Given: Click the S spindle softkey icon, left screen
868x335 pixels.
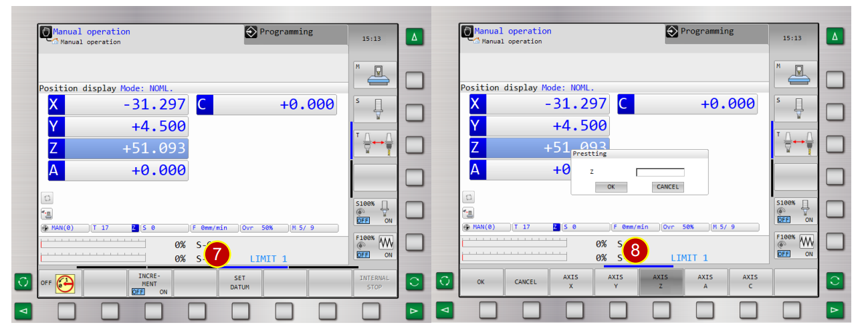Looking at the screenshot, I should pos(374,109).
